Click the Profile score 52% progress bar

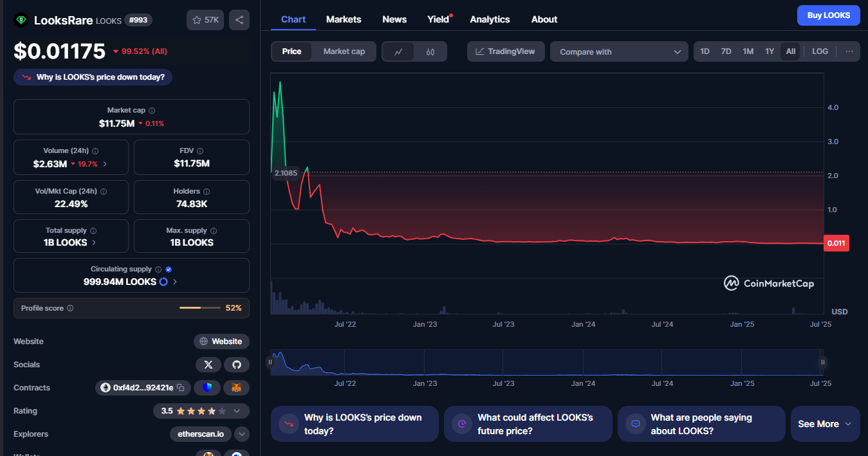point(199,308)
